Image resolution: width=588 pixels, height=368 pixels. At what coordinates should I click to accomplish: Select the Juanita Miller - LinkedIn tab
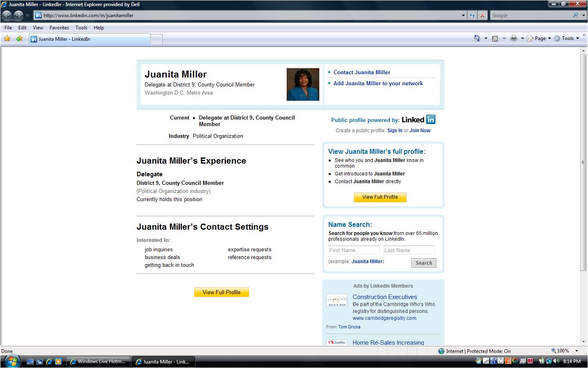click(90, 39)
